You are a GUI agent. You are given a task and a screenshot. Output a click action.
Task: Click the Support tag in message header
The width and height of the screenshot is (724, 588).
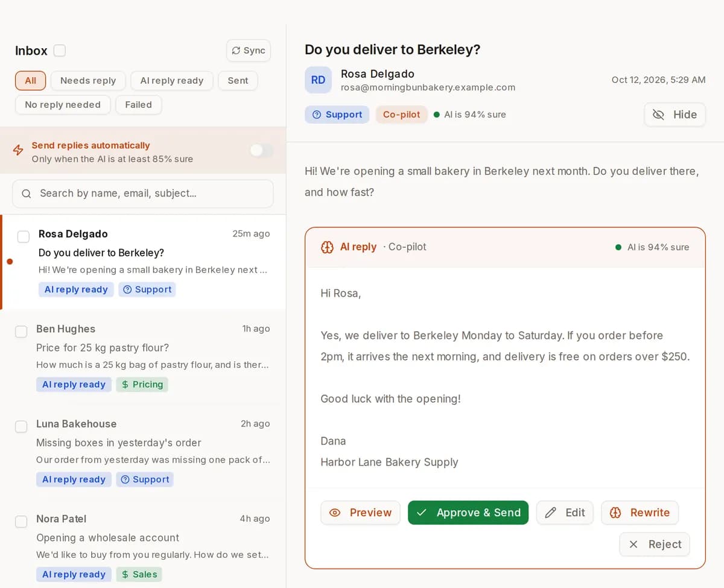point(337,115)
